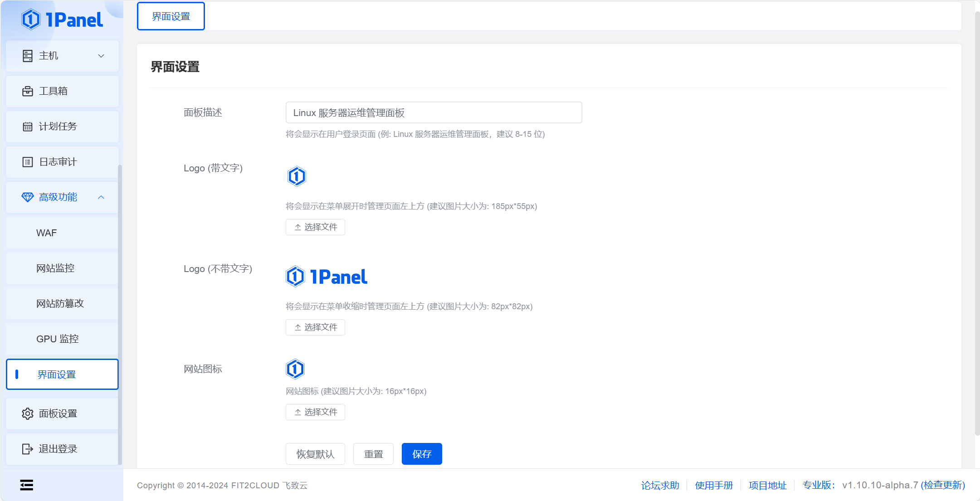Open the GPU 监控 menu item
Screen dimensions: 980x501
click(62, 339)
